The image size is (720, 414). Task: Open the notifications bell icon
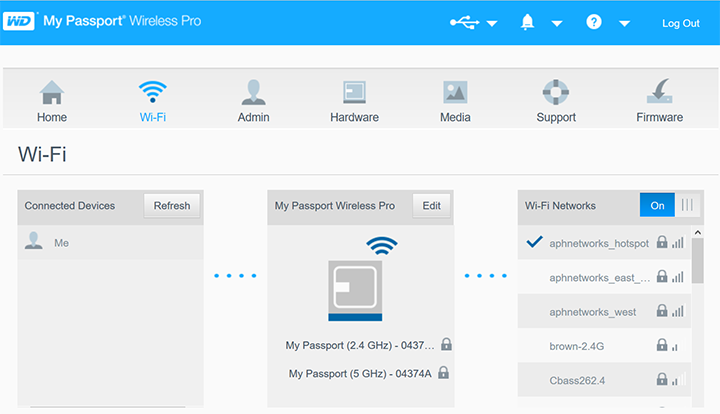528,22
